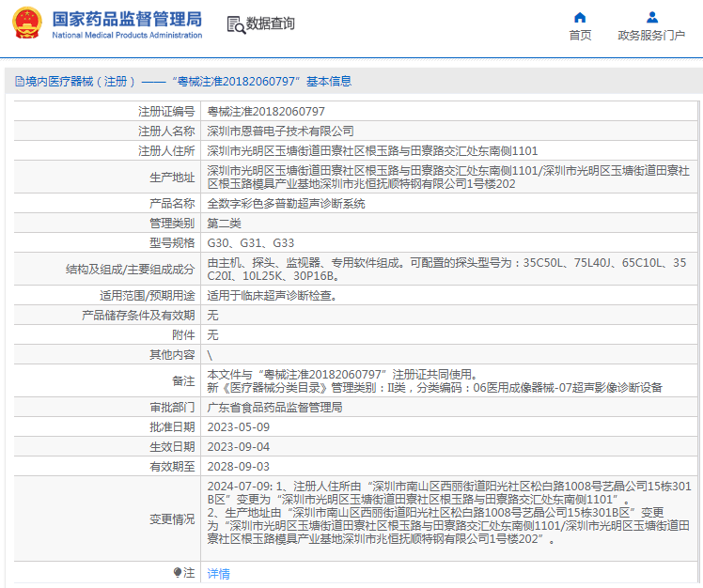
Task: Select the registration number 粤械注准20182060797 value
Action: tap(266, 112)
